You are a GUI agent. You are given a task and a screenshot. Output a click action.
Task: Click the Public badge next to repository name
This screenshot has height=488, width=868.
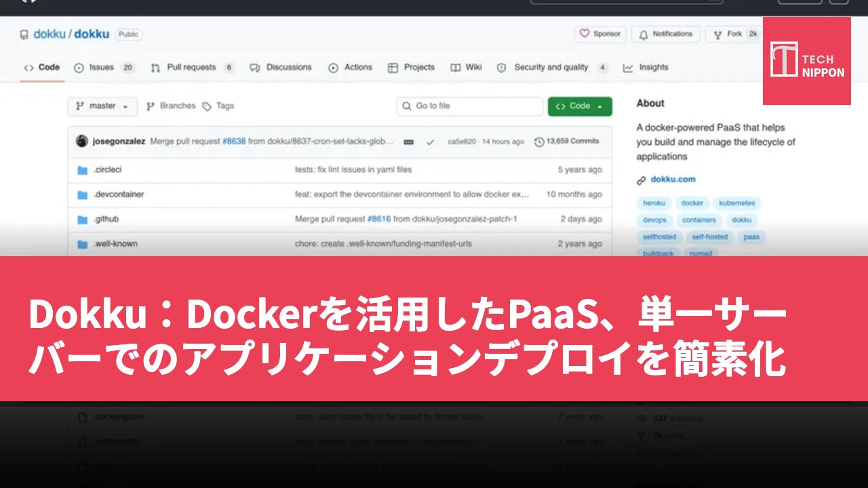point(128,35)
